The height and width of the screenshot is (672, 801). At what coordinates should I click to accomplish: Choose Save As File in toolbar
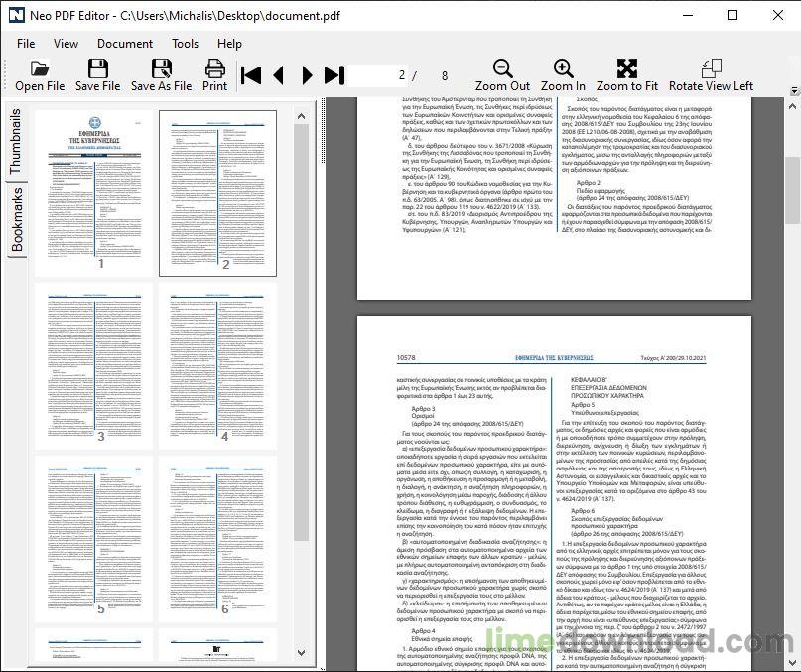click(x=162, y=75)
